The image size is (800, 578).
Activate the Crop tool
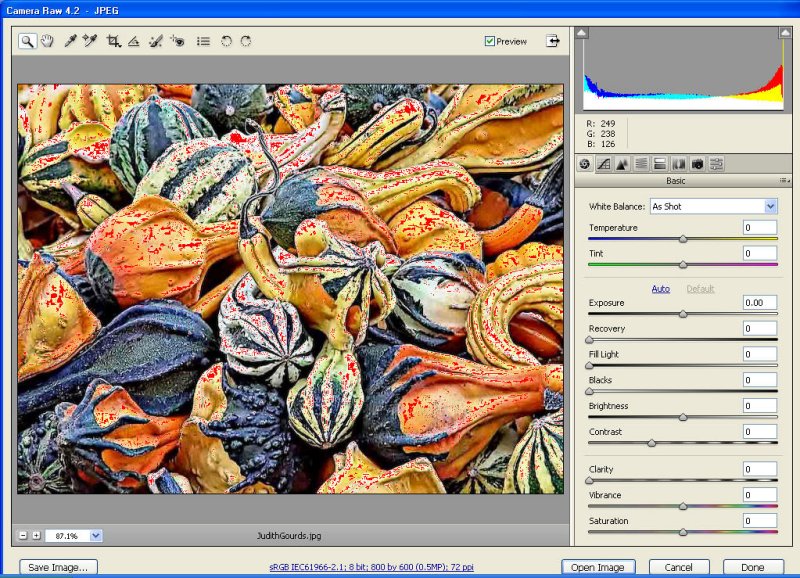[113, 41]
